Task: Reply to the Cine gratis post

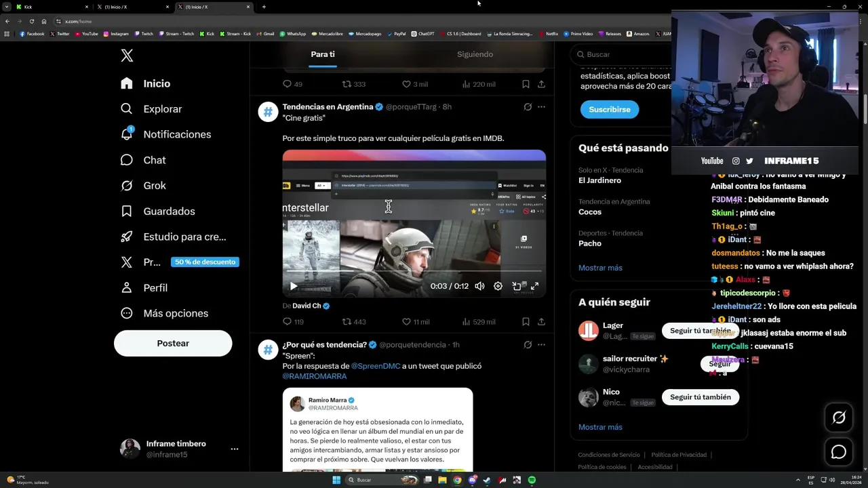Action: point(293,322)
